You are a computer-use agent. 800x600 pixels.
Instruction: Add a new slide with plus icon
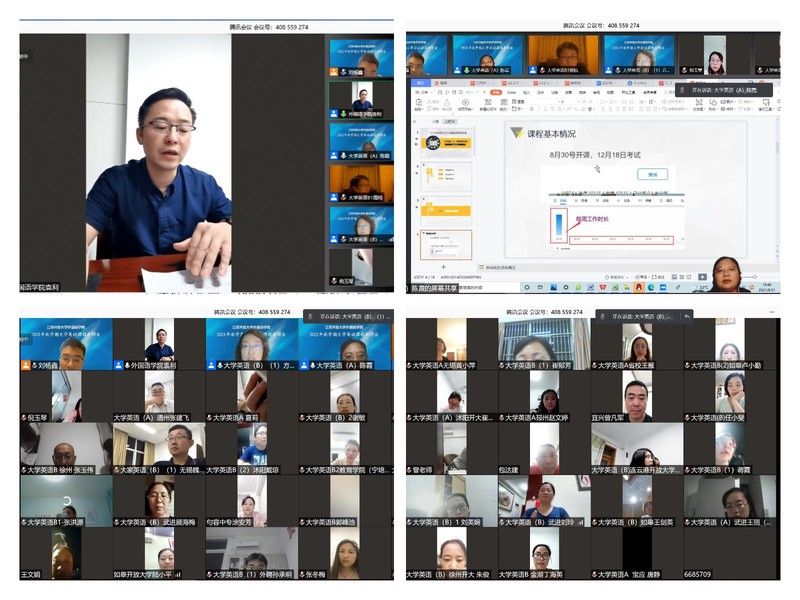[x=443, y=267]
